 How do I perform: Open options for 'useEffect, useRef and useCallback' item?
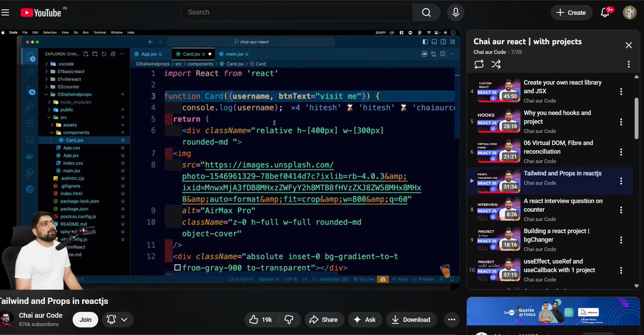(621, 270)
